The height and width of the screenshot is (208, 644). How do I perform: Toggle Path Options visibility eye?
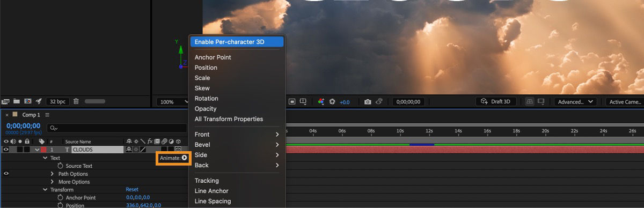coord(6,174)
